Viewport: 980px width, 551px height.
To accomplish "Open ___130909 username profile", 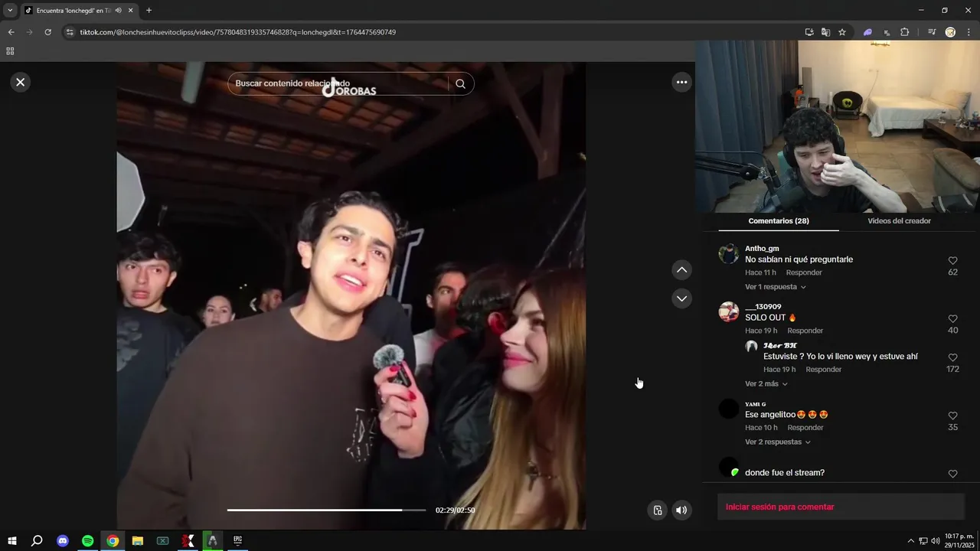I will click(x=763, y=307).
